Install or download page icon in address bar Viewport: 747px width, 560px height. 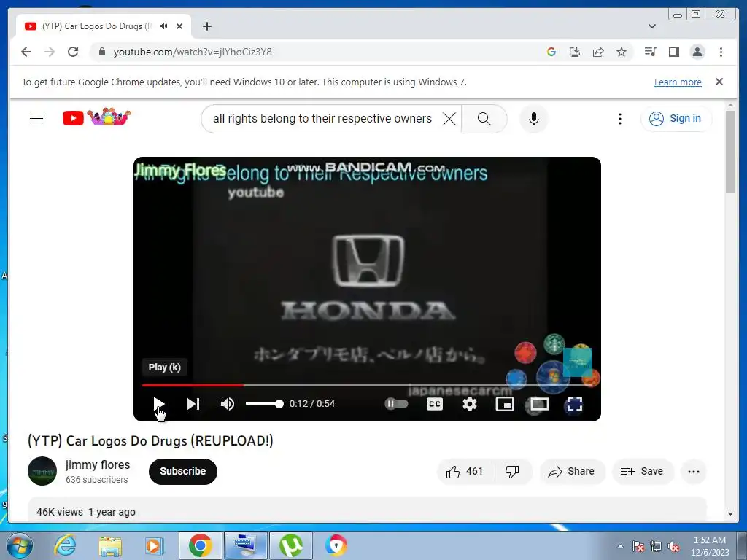point(575,52)
